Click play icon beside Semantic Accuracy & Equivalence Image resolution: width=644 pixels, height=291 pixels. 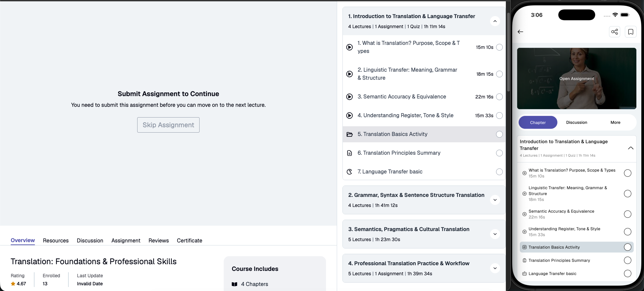pyautogui.click(x=350, y=97)
